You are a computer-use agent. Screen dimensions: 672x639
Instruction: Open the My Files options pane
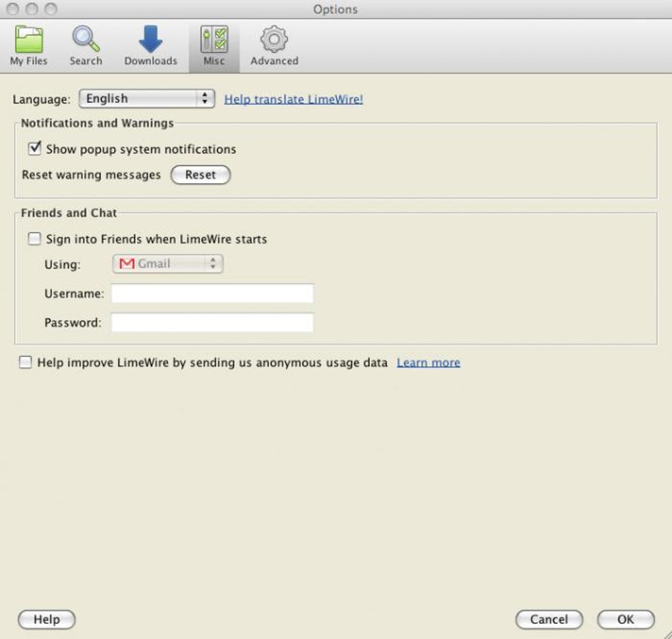pos(29,45)
